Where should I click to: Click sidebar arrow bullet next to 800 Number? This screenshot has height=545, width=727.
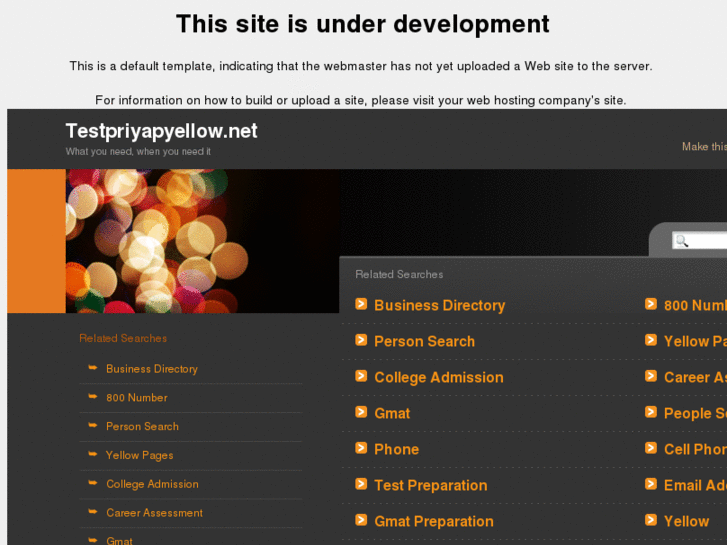tap(93, 397)
